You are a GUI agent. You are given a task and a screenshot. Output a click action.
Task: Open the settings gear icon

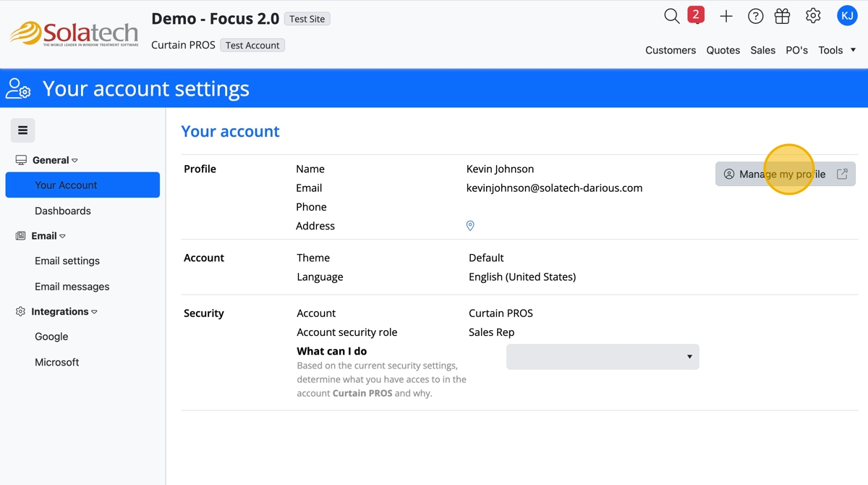[x=813, y=15]
